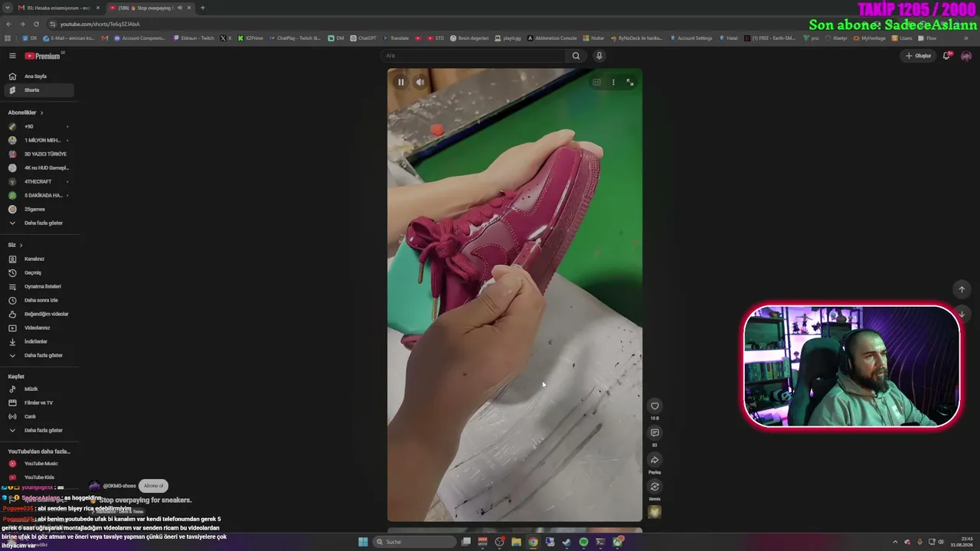Open the Windows Start menu

(363, 542)
